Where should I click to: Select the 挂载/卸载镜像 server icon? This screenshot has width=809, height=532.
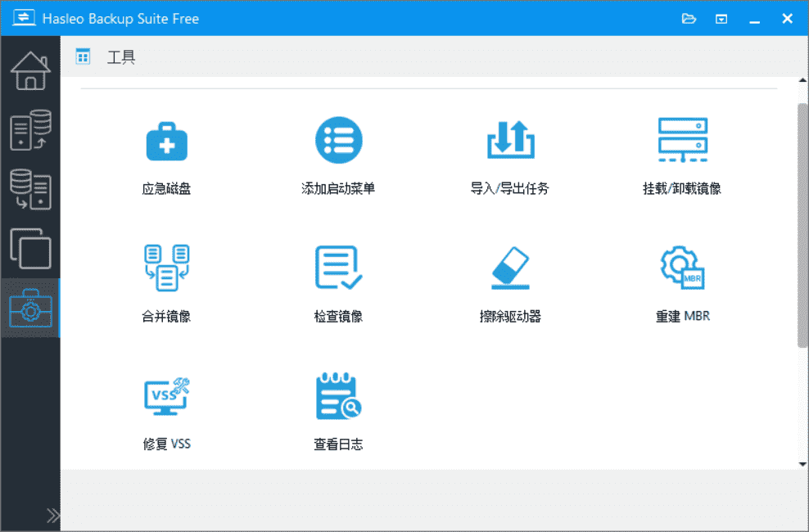(x=682, y=141)
